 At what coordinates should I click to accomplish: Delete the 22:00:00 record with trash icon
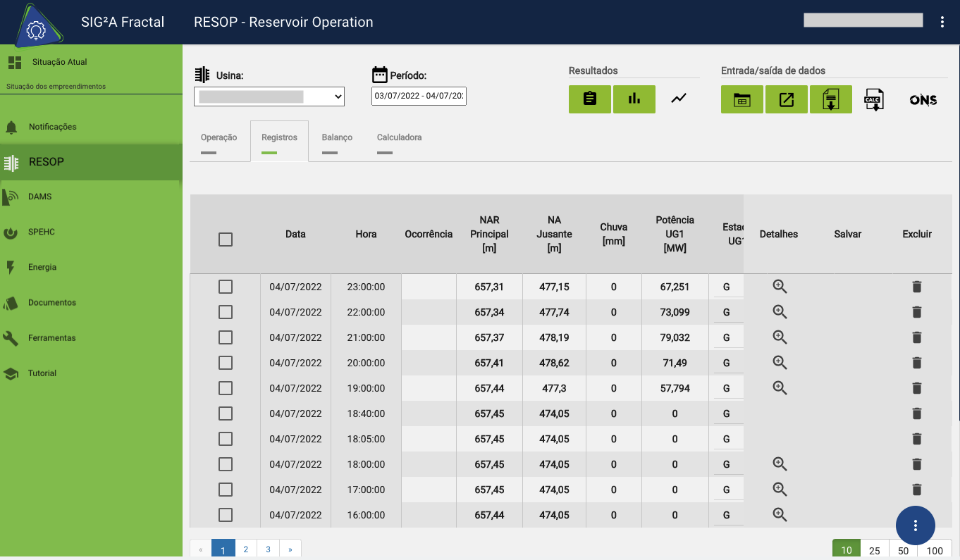916,312
